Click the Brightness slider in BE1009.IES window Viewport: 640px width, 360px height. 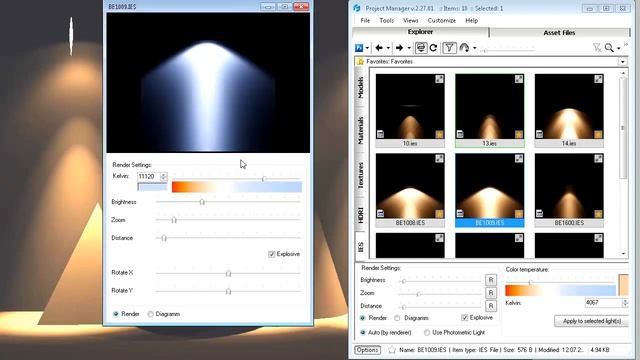coord(228,202)
